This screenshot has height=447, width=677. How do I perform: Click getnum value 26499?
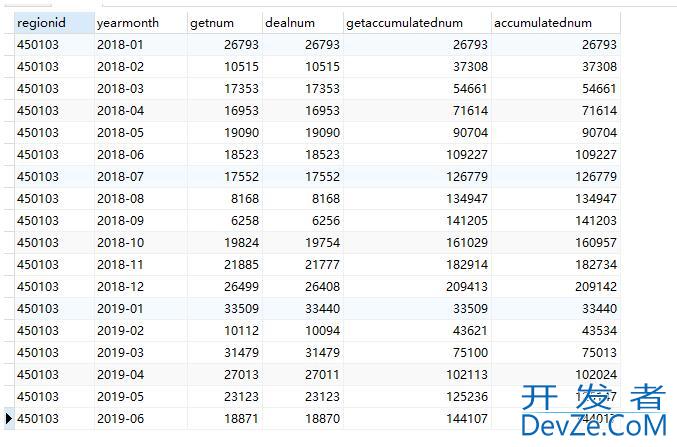pos(225,287)
